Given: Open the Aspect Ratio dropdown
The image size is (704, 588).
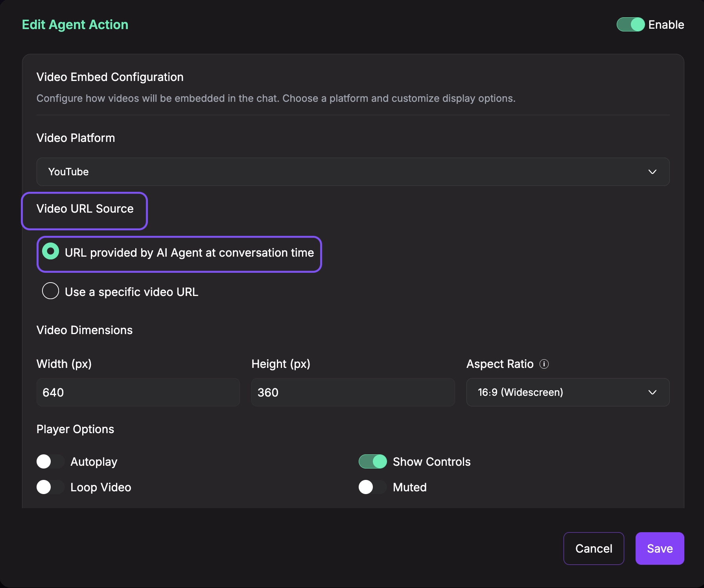Looking at the screenshot, I should 568,392.
